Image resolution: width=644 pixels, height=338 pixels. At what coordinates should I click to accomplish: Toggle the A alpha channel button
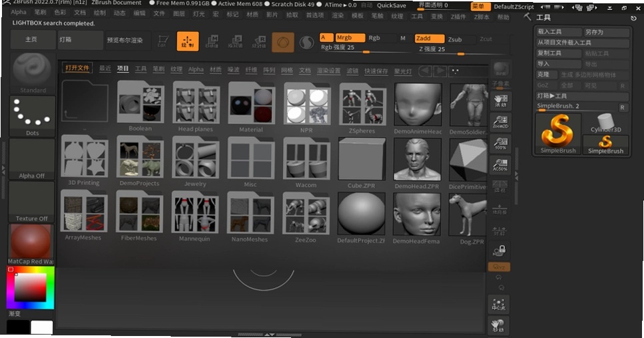[326, 37]
